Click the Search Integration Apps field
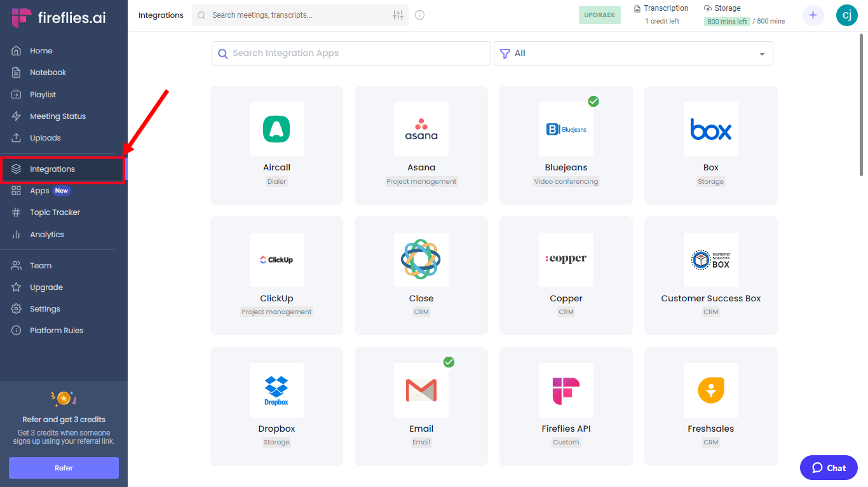This screenshot has height=487, width=868. coord(351,53)
